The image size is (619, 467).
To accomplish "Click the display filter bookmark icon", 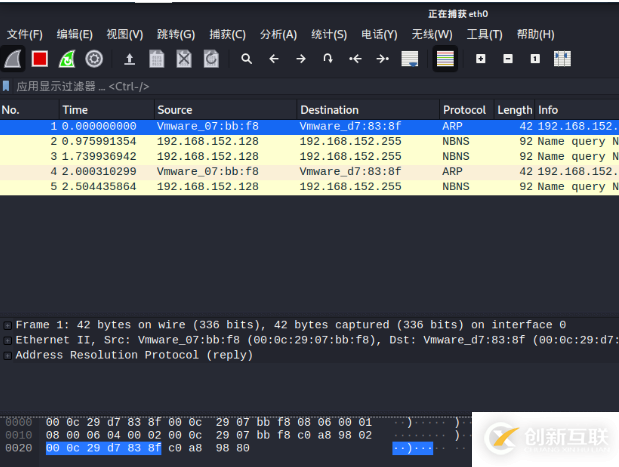I will pyautogui.click(x=7, y=87).
